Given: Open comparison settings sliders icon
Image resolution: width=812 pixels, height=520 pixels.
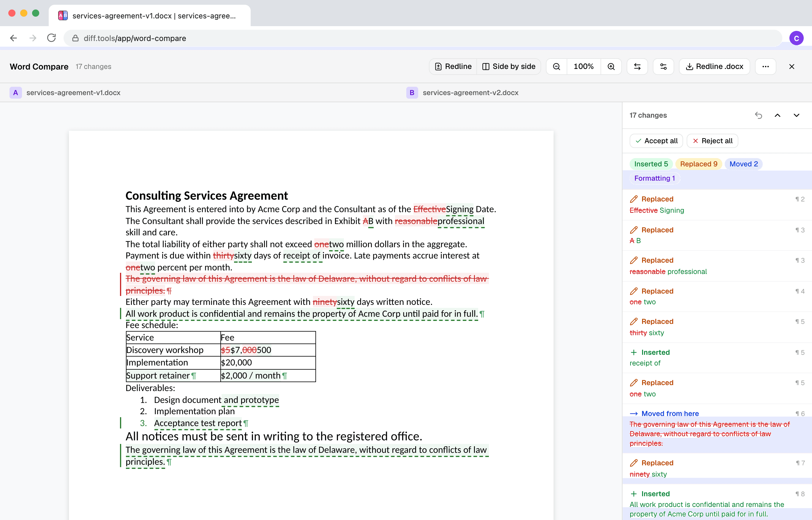Looking at the screenshot, I should tap(663, 67).
